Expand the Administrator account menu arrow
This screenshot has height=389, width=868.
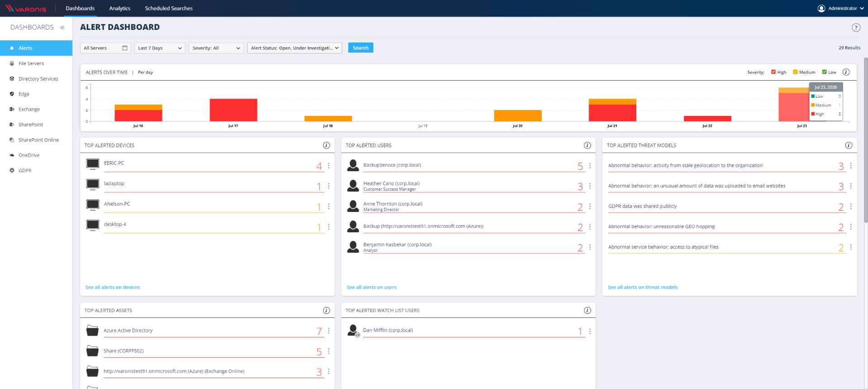coord(862,9)
